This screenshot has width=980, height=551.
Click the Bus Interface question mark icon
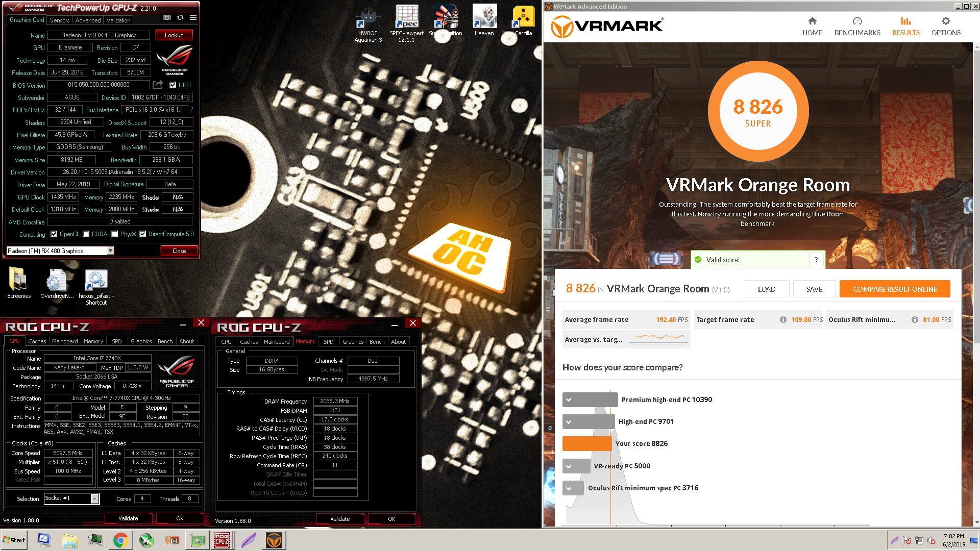[x=191, y=110]
